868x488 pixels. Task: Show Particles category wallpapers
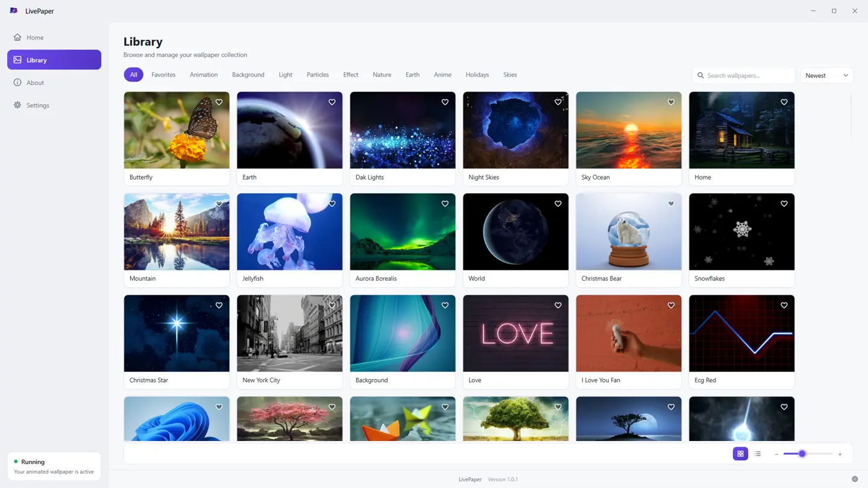(x=318, y=75)
